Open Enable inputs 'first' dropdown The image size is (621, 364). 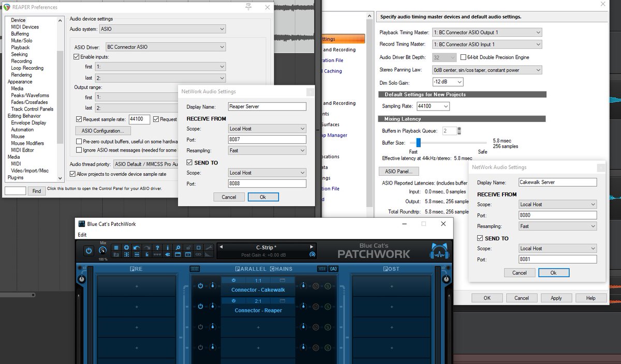160,67
